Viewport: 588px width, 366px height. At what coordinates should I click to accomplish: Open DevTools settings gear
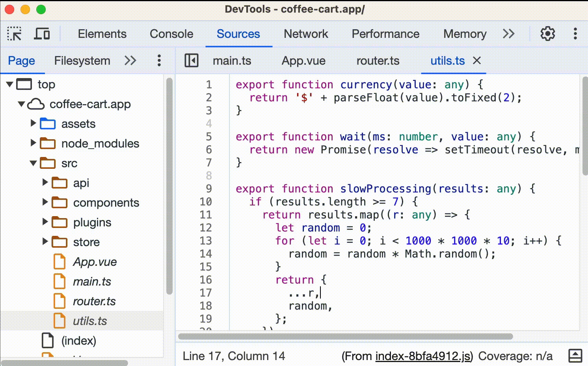point(547,34)
